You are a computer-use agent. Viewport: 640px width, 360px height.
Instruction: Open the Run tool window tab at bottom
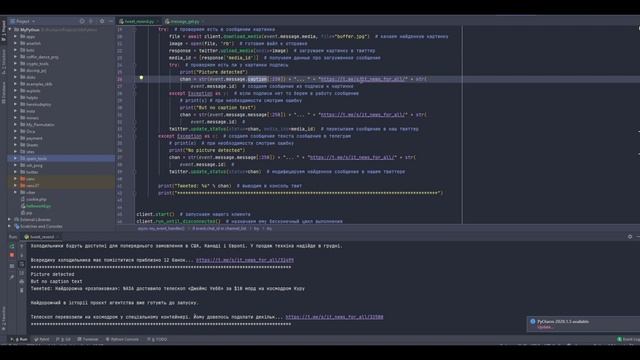point(19,339)
